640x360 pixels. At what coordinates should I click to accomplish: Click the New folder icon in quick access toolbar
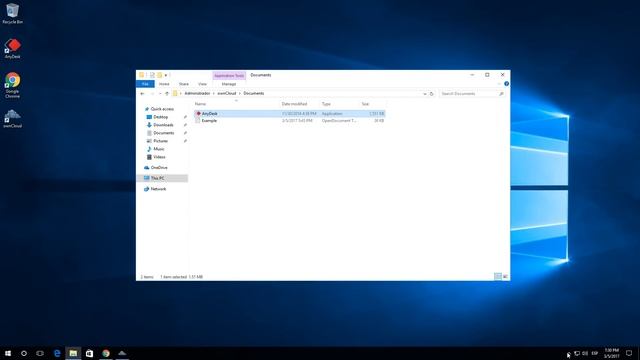tap(159, 75)
